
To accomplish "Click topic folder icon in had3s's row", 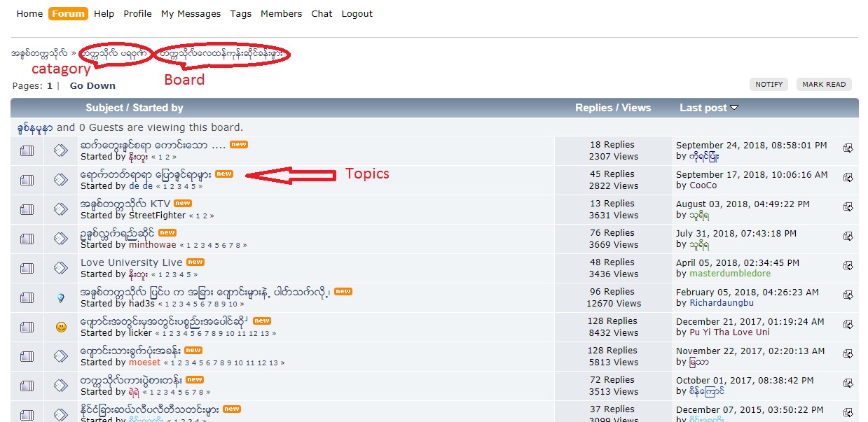I will pos(27,297).
